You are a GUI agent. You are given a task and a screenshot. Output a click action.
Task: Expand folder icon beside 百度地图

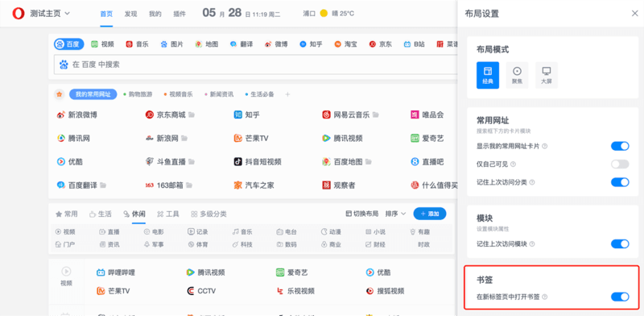[369, 162]
